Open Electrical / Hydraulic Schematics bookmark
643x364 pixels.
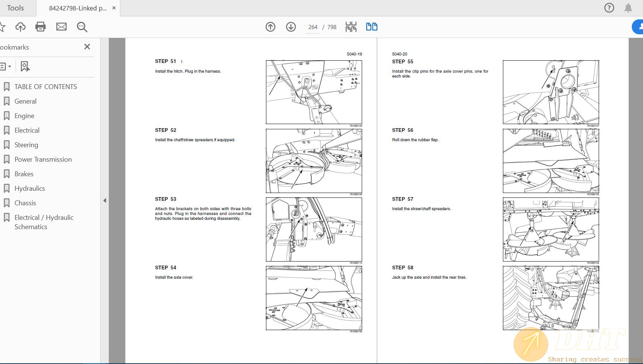click(x=44, y=222)
